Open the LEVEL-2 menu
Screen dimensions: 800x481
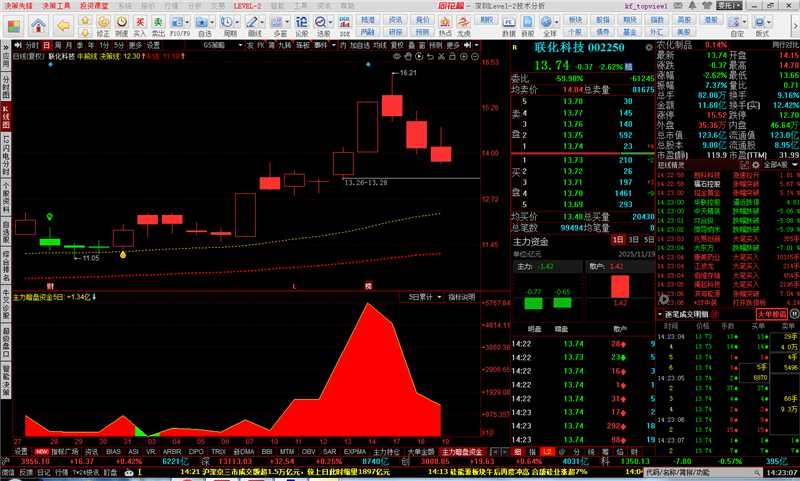click(247, 6)
